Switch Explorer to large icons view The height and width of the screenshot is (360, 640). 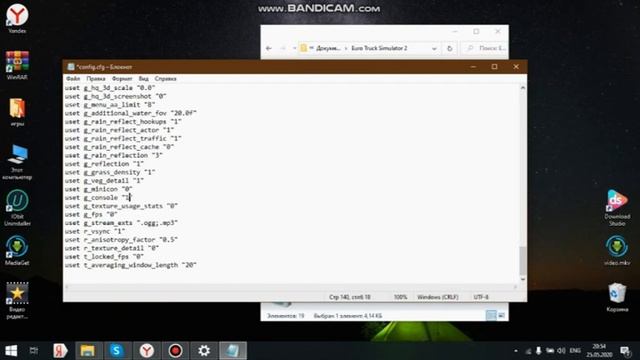pyautogui.click(x=502, y=315)
